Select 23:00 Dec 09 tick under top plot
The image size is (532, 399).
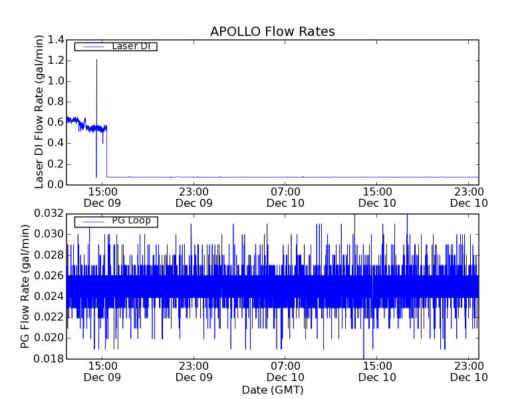(194, 197)
